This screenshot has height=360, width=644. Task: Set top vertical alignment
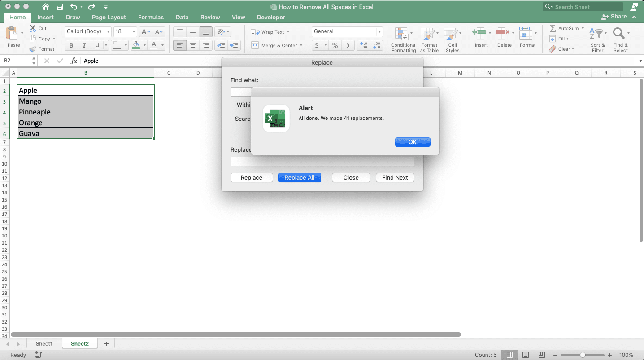pyautogui.click(x=180, y=32)
